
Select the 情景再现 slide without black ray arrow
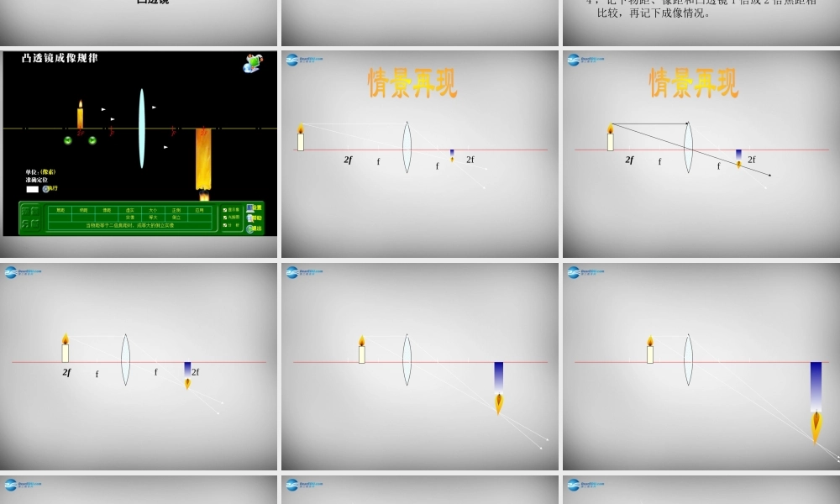tap(420, 154)
